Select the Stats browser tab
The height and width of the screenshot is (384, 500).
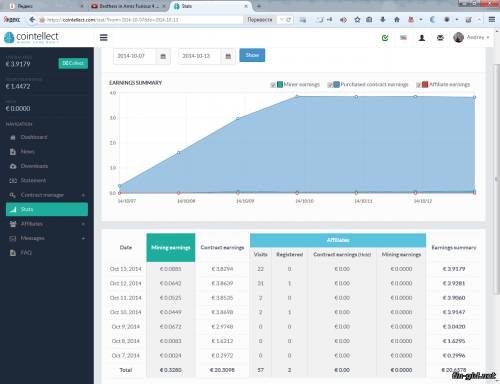point(211,6)
